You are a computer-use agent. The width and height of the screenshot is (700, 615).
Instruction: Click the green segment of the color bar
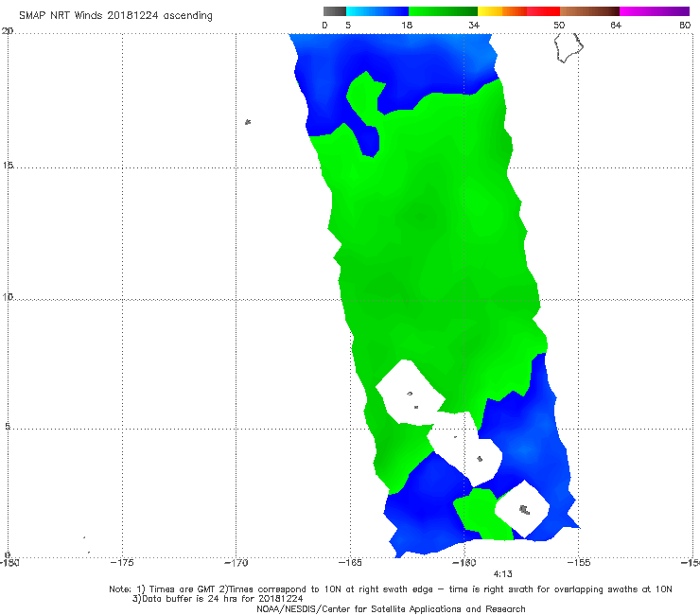443,11
